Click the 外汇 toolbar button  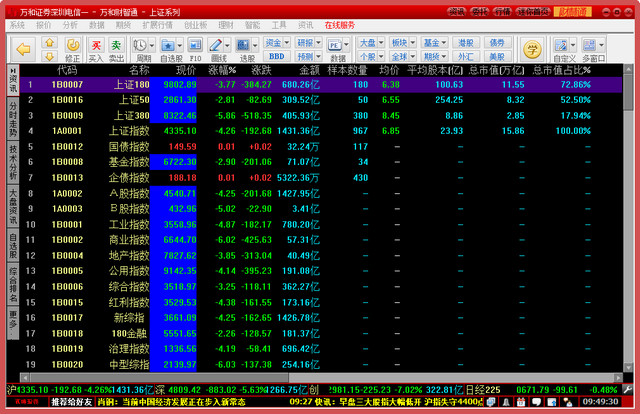466,56
